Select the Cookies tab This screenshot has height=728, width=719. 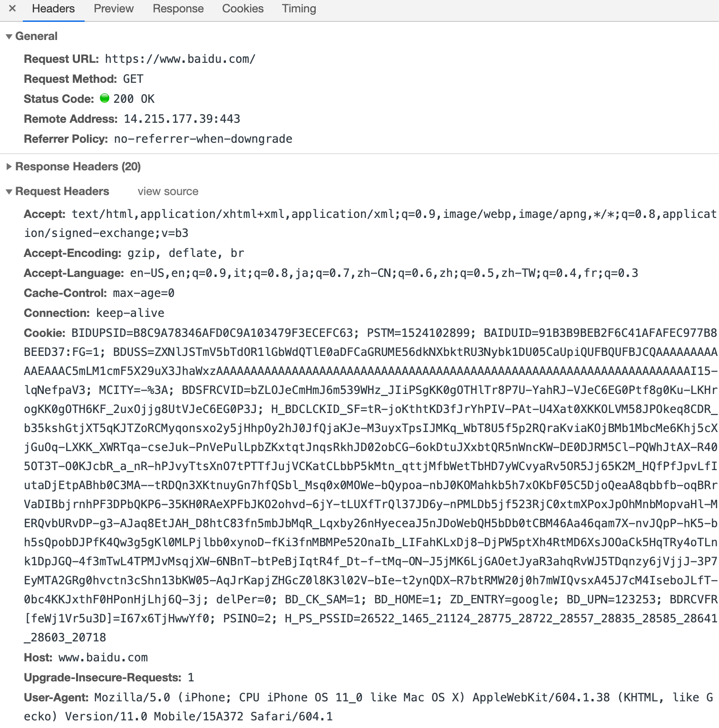pos(243,9)
